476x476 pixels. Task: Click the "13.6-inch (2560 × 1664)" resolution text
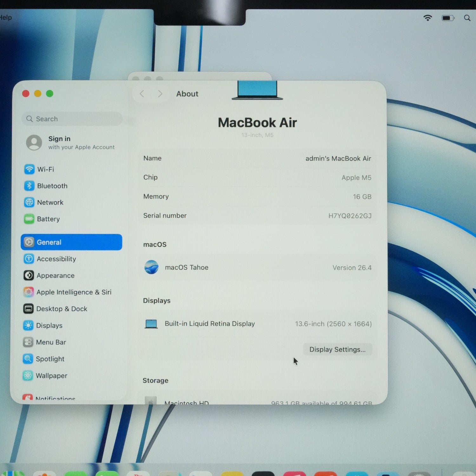pyautogui.click(x=333, y=324)
